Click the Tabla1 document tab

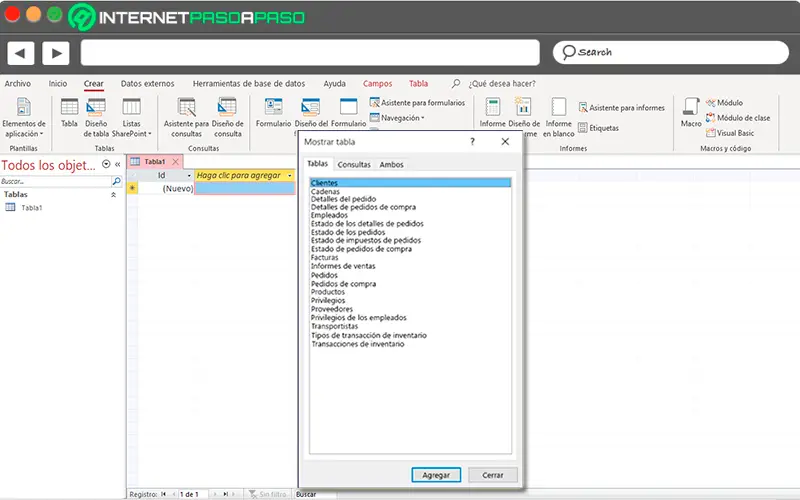point(155,161)
